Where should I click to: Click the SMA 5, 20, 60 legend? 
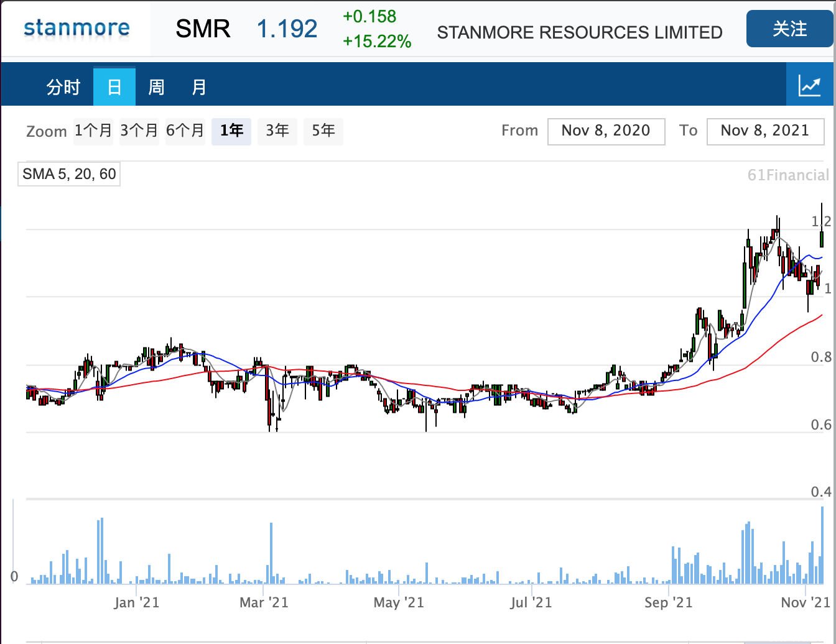coord(69,174)
